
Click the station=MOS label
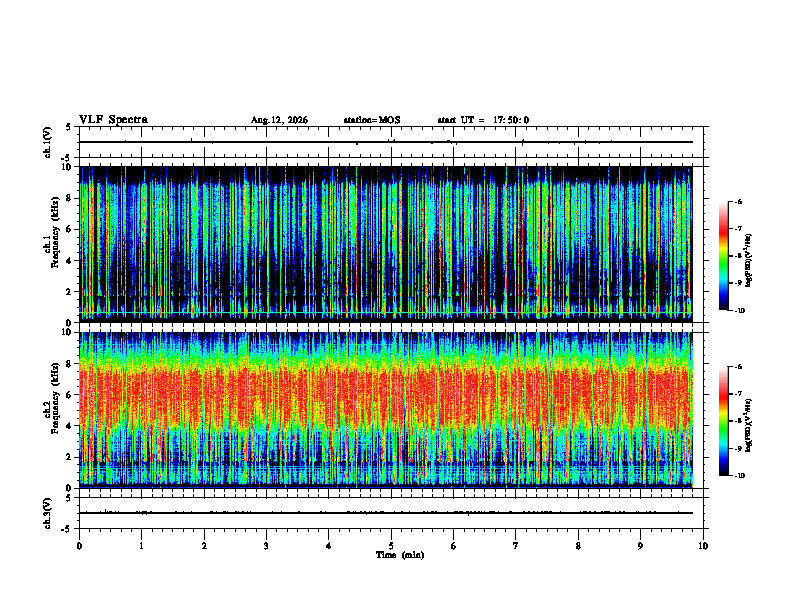click(x=372, y=120)
